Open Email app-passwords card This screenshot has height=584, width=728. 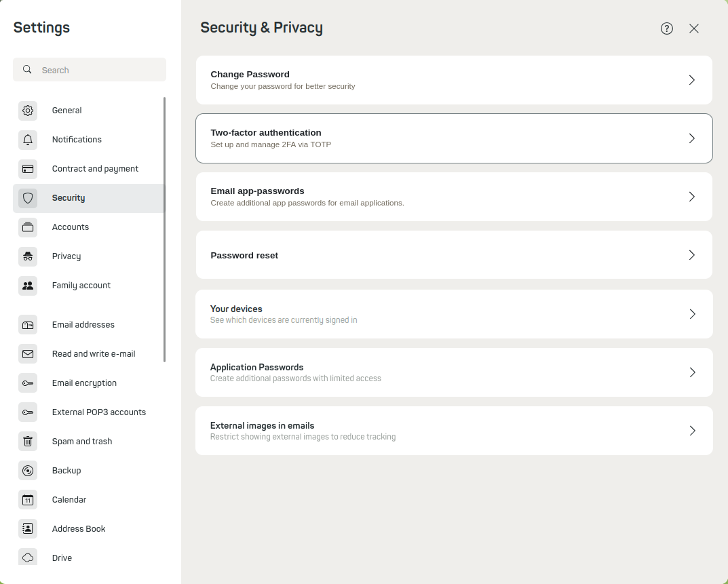(453, 197)
